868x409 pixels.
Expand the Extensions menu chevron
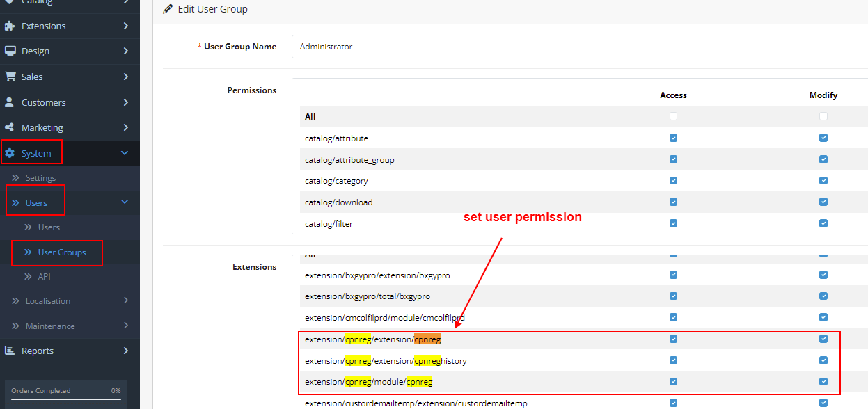[125, 26]
